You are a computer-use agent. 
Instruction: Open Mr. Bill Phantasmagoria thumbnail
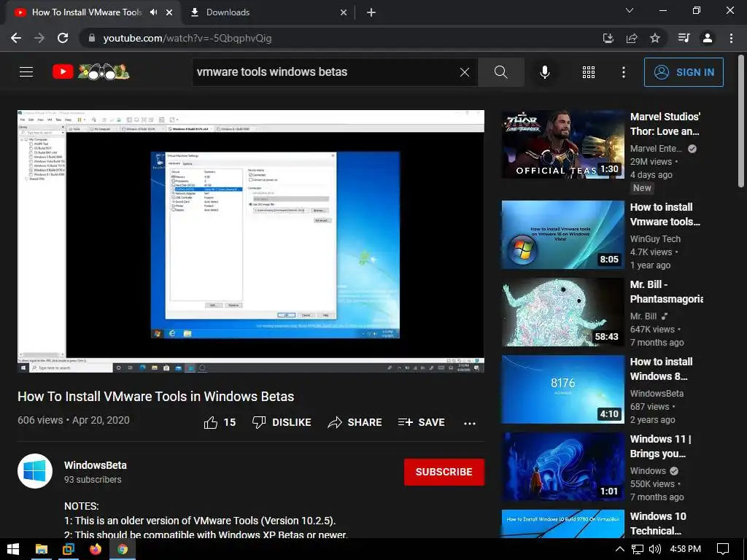pyautogui.click(x=562, y=312)
